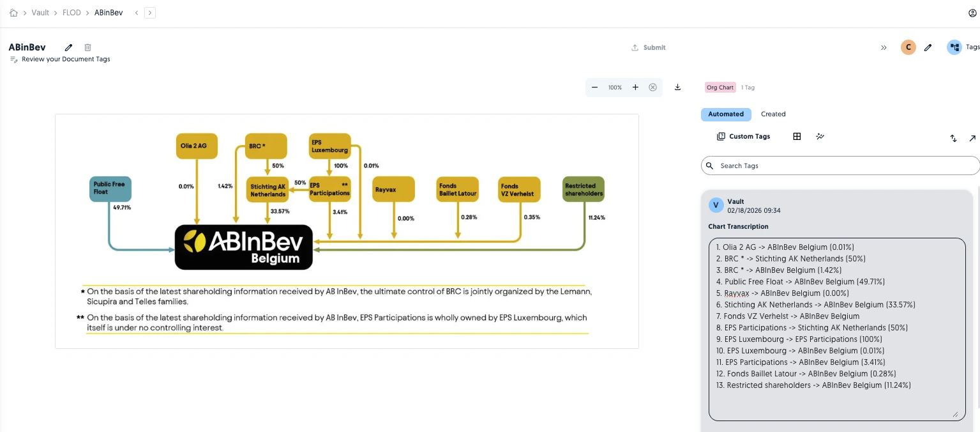Zoom out with the minus button
Image resolution: width=980 pixels, height=432 pixels.
(595, 88)
